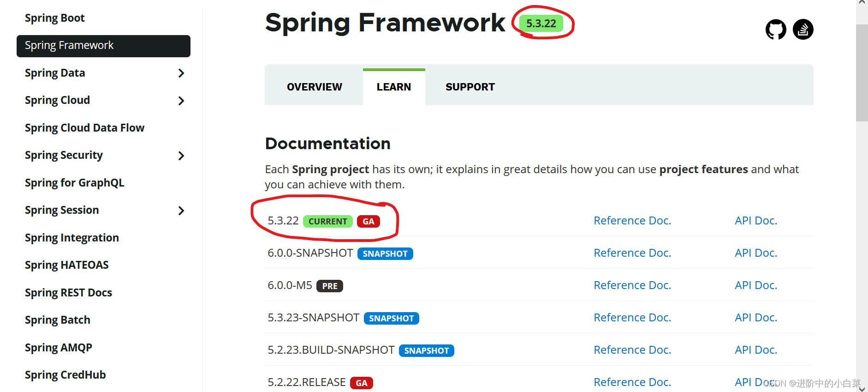Click the PRE badge for 6.0.0-M5

tap(330, 286)
